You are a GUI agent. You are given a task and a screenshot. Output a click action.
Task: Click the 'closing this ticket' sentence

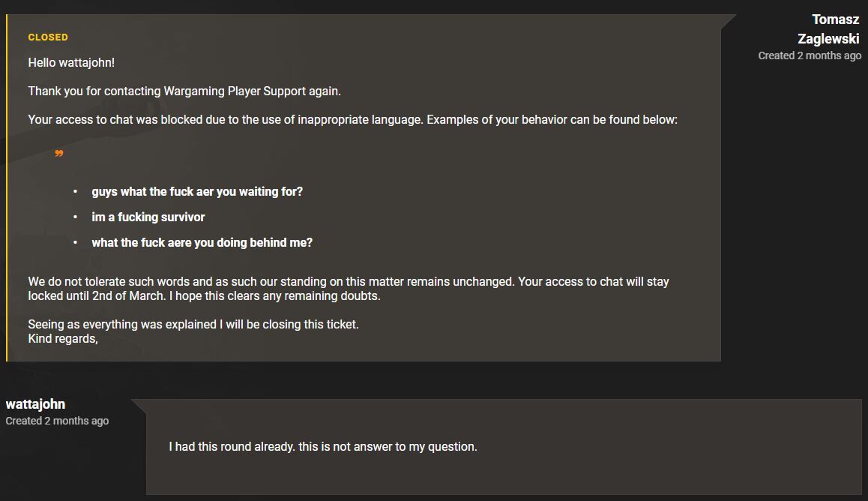point(193,324)
